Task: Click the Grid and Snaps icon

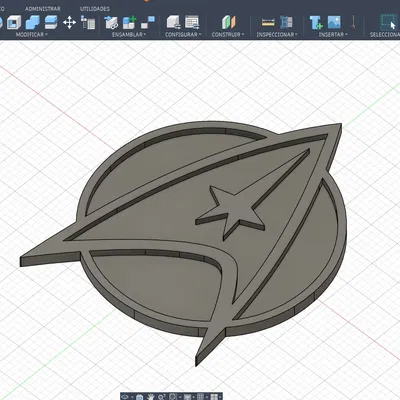Action: (200, 397)
